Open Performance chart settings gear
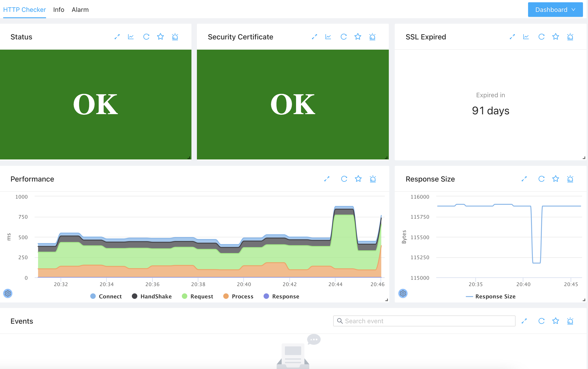 pos(8,293)
